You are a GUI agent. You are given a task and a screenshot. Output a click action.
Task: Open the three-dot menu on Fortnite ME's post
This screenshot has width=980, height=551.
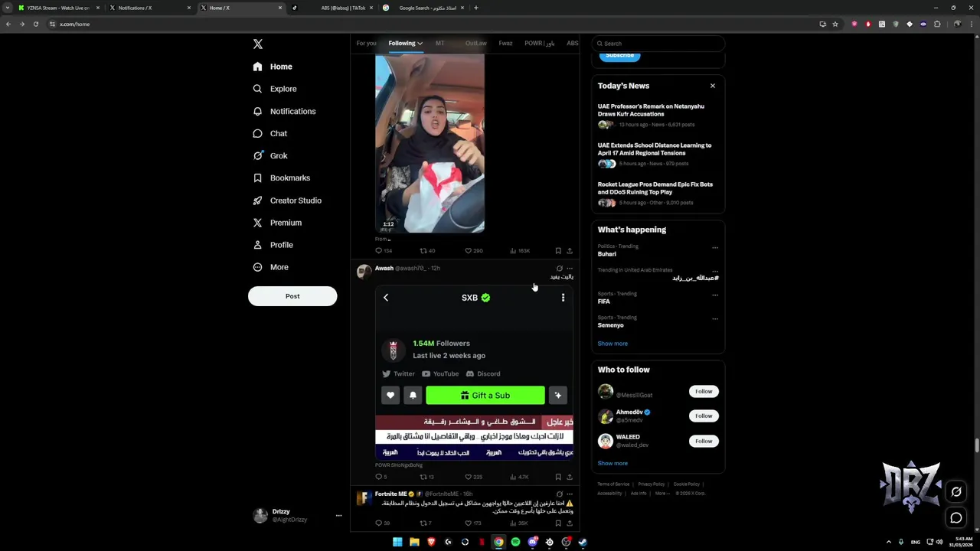pyautogui.click(x=570, y=494)
